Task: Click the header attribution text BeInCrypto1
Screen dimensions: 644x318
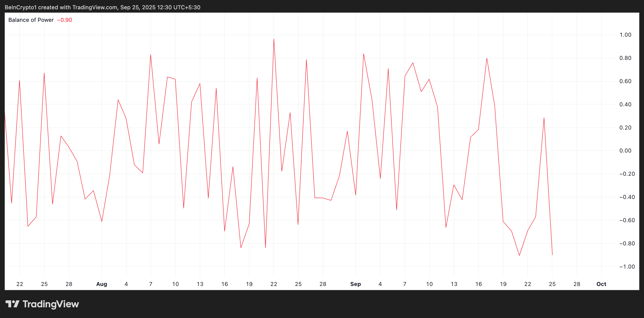Action: coord(20,7)
